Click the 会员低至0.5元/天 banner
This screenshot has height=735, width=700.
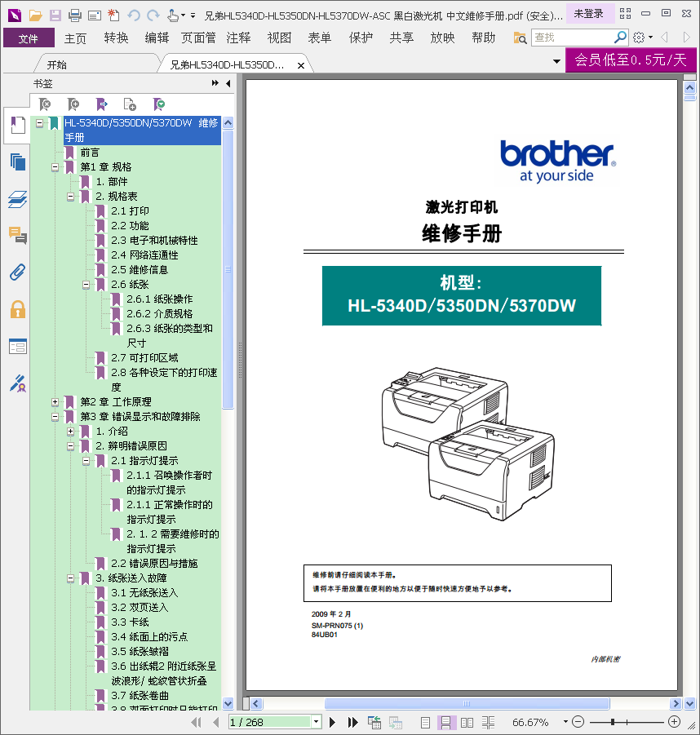point(631,60)
